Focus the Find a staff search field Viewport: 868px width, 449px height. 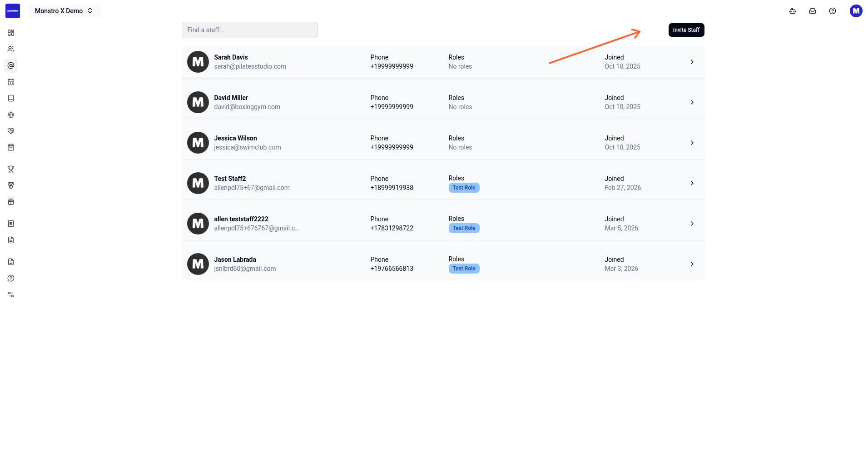tap(250, 30)
